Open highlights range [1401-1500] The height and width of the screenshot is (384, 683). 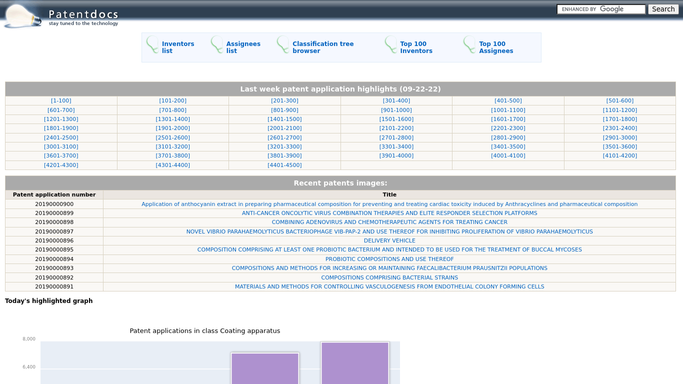284,119
